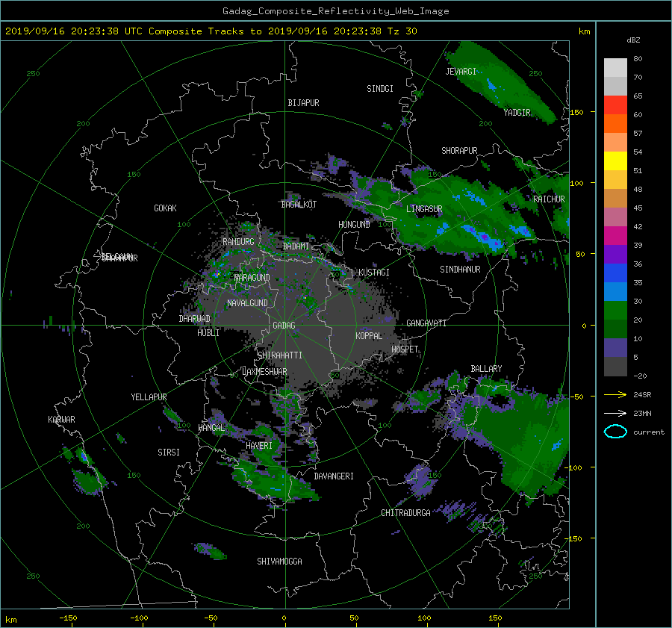The image size is (672, 628).
Task: Click the KOPPAL city label
Action: tap(369, 336)
